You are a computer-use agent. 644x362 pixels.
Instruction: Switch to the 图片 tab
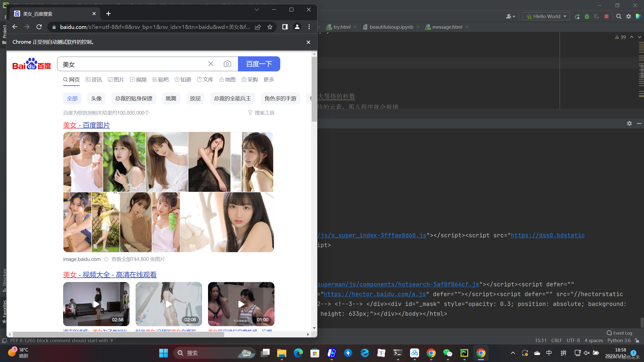[x=116, y=80]
